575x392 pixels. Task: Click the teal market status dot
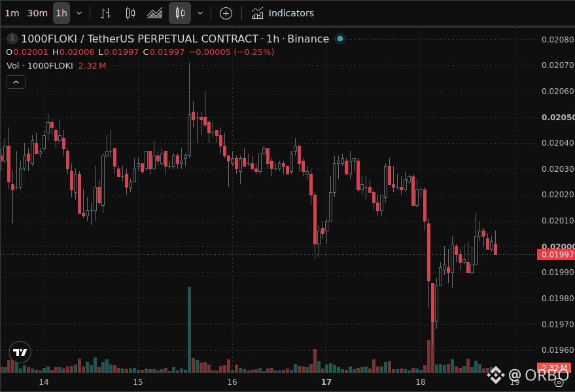pyautogui.click(x=340, y=39)
